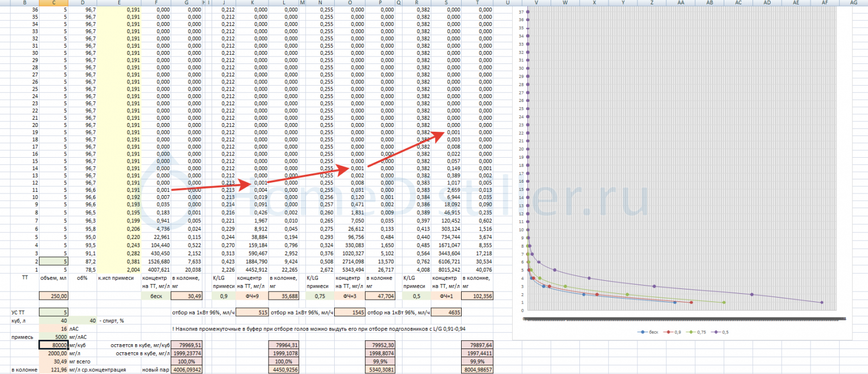
Task: Click the last blue data point on chart
Action: [674, 302]
